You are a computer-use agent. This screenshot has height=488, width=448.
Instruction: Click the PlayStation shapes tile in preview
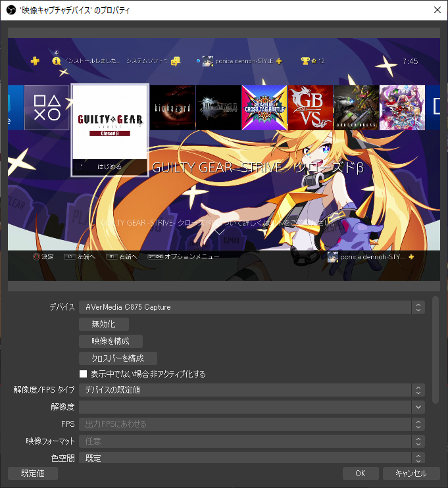(x=47, y=107)
